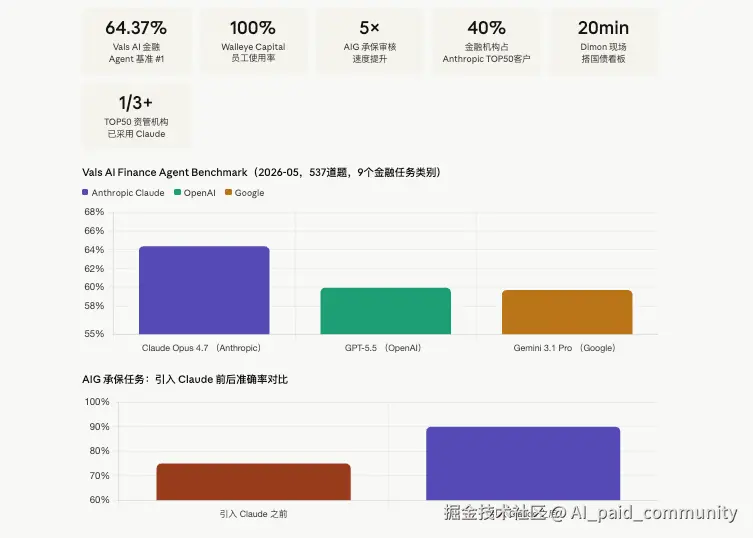Click the green OpenAI legend swatch
This screenshot has height=538, width=753.
pyautogui.click(x=177, y=192)
